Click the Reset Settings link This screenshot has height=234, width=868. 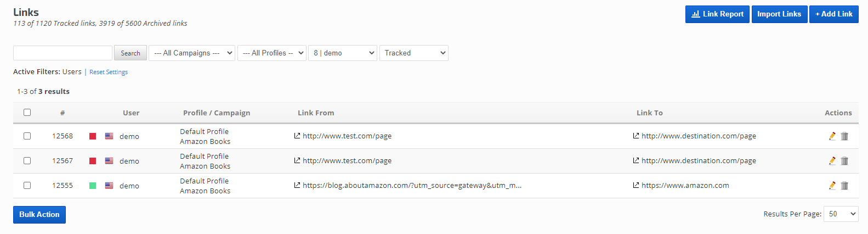coord(109,72)
